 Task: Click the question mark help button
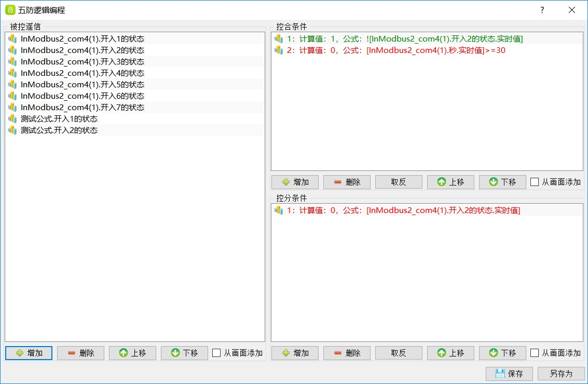click(542, 10)
